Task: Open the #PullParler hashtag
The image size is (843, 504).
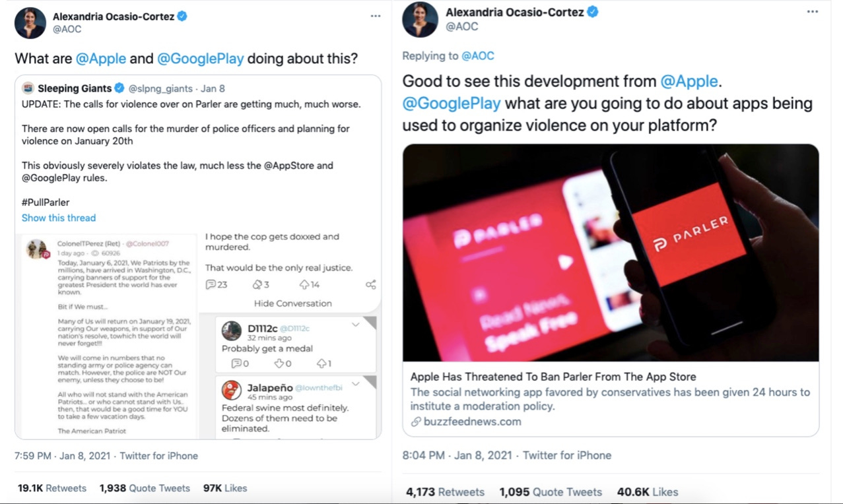Action: 46,202
